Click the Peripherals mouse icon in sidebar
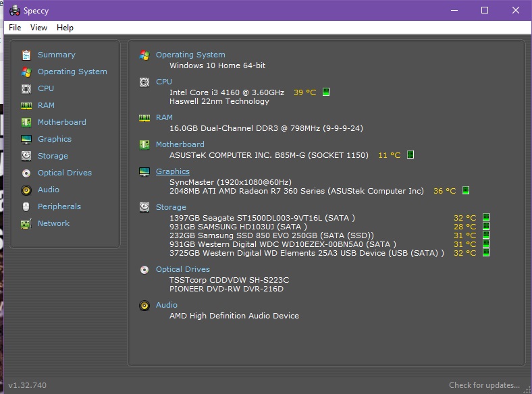Viewport: 532px width, 394px height. pos(26,206)
